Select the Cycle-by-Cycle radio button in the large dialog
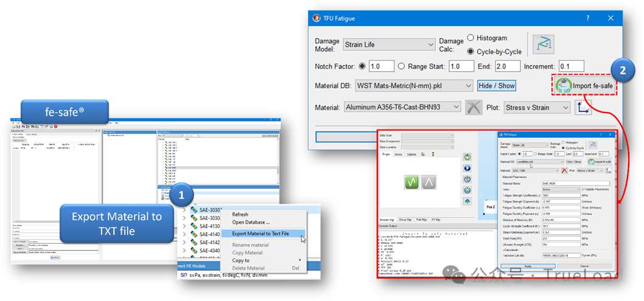 [471, 52]
